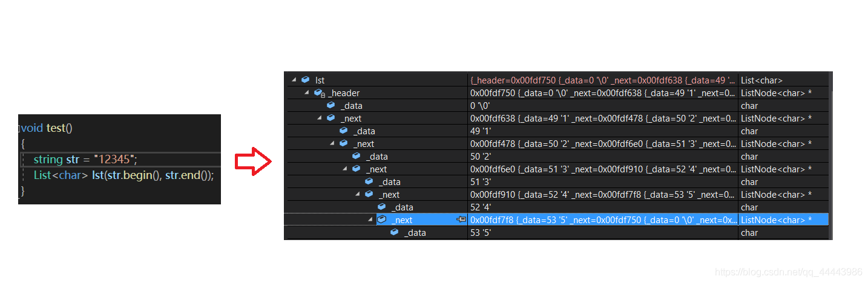Click the cube icon of _next row 0x00fdf638

pyautogui.click(x=330, y=118)
